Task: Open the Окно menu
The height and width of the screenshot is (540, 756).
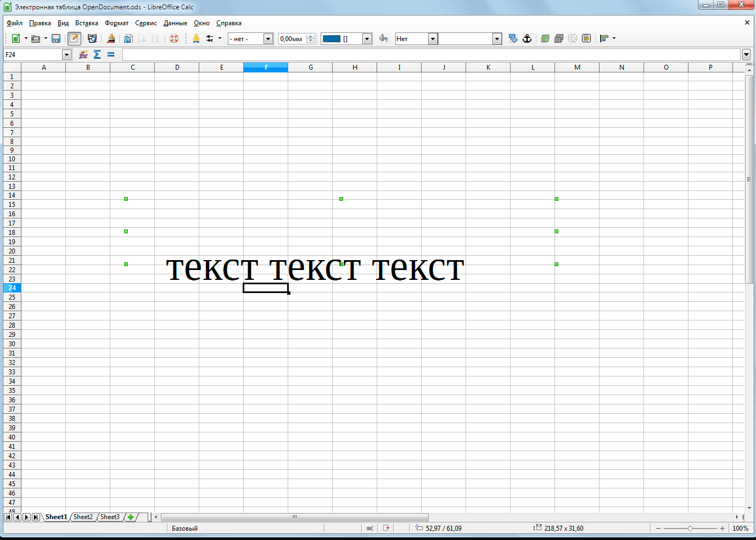Action: coord(201,23)
